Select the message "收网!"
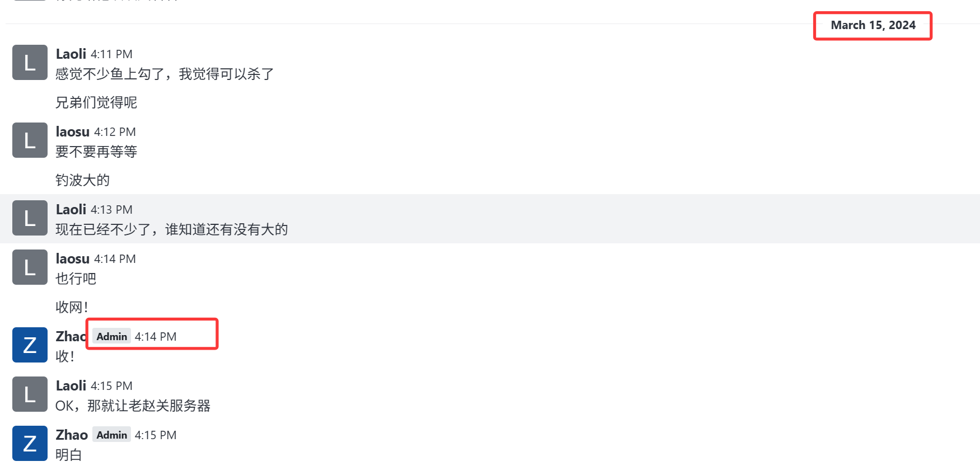The height and width of the screenshot is (466, 980). click(x=72, y=307)
